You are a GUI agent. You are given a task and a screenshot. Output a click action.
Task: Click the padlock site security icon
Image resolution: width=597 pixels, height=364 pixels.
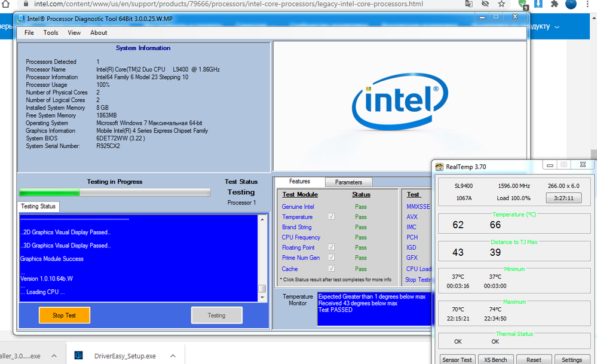tap(26, 4)
